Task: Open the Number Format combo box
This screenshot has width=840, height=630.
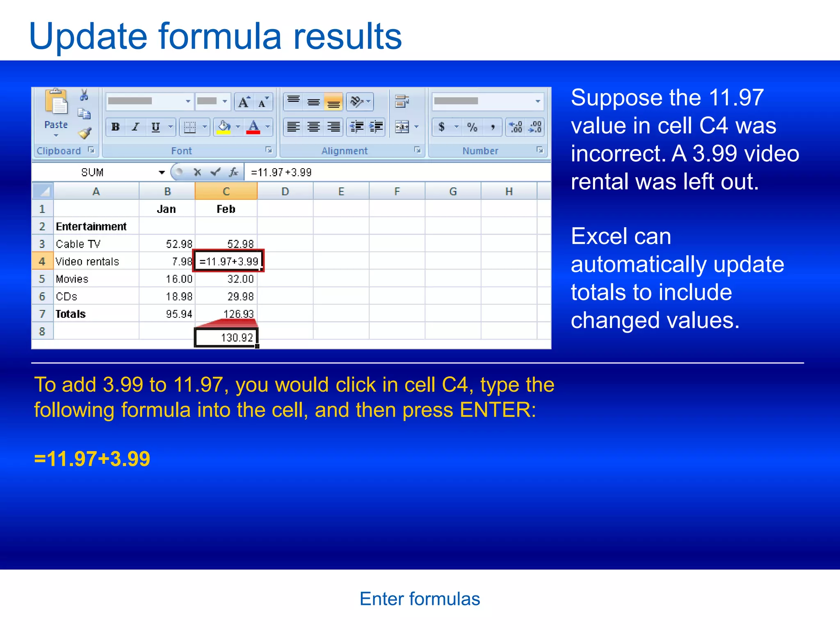Action: pyautogui.click(x=488, y=101)
